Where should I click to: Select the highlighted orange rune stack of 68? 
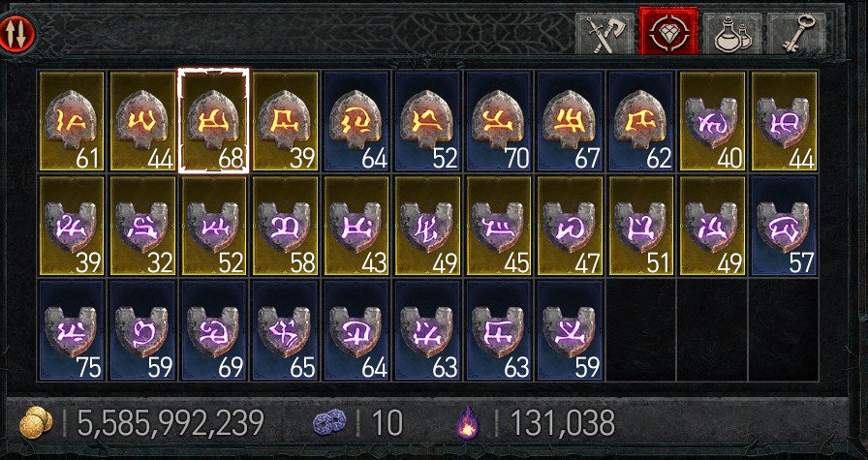tap(214, 121)
